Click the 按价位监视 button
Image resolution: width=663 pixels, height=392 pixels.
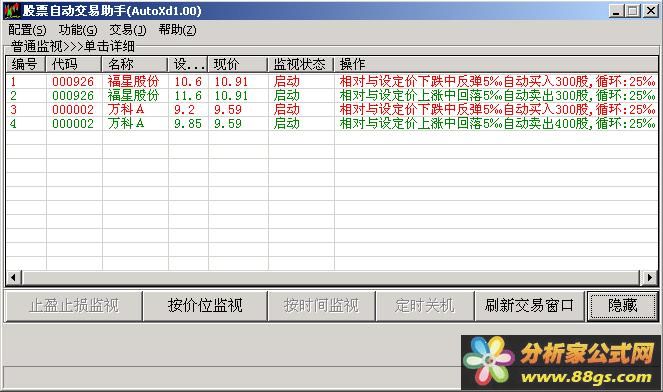(205, 305)
